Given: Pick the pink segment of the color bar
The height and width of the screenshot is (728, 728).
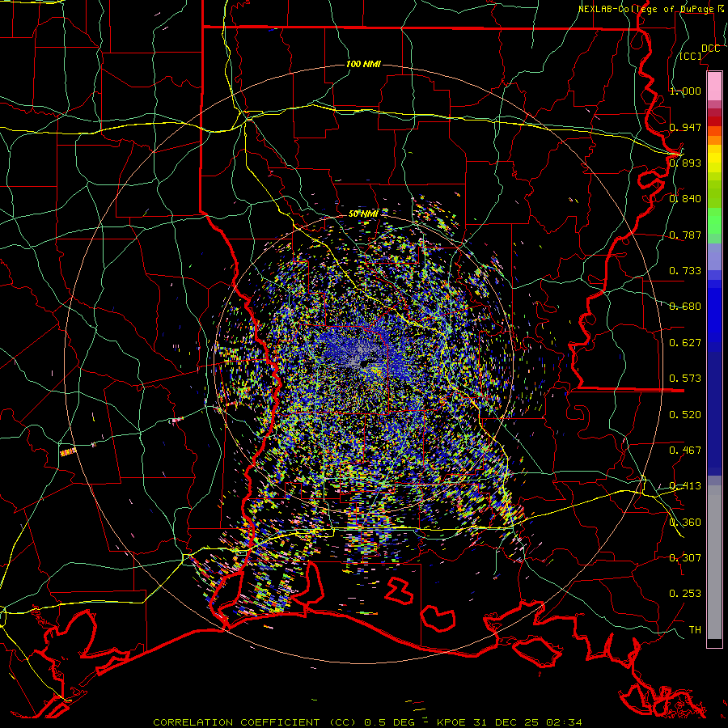Looking at the screenshot, I should [x=714, y=87].
